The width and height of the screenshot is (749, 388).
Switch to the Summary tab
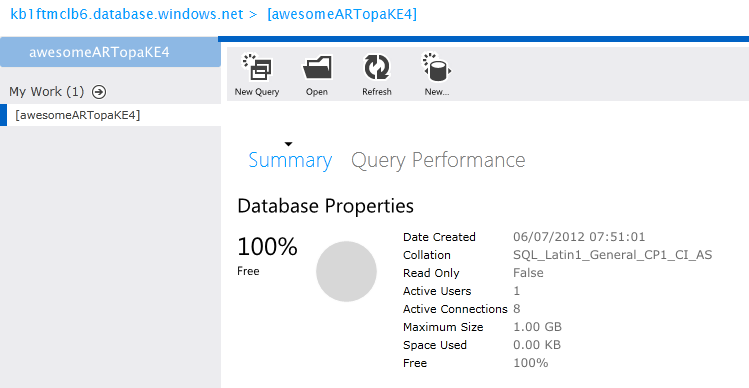point(290,160)
